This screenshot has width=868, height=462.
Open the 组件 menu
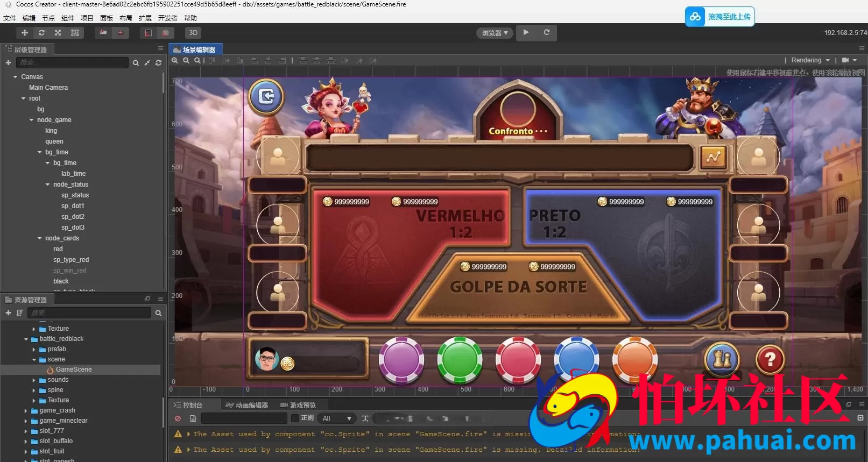coord(68,18)
